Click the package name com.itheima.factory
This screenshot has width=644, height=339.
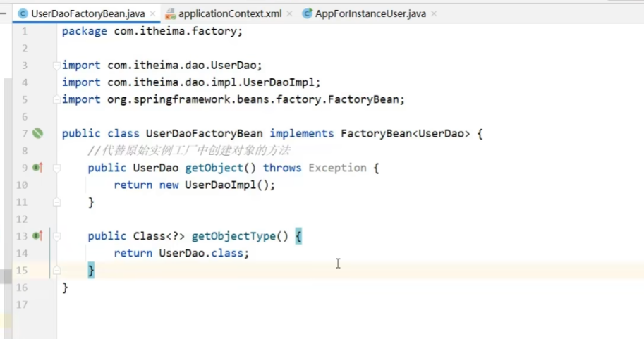(x=176, y=31)
